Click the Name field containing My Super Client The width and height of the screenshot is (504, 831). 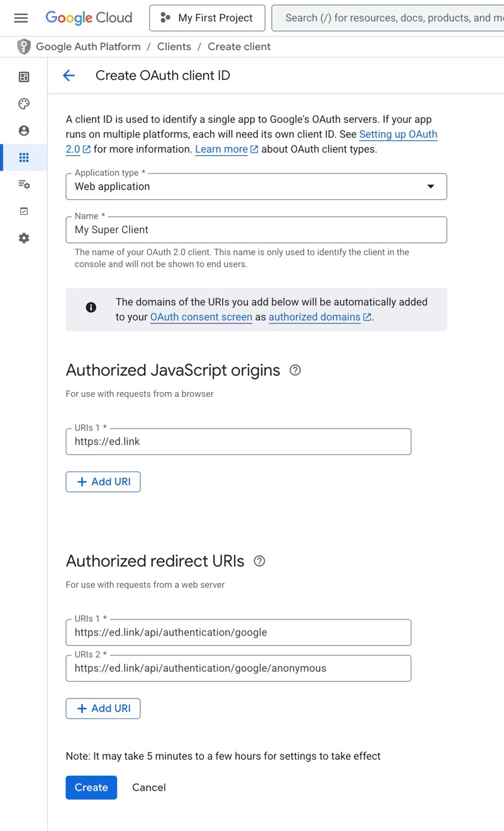[256, 230]
